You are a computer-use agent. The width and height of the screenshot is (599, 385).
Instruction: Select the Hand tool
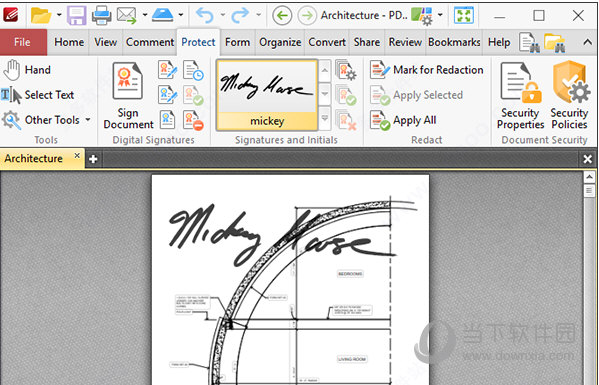[27, 70]
